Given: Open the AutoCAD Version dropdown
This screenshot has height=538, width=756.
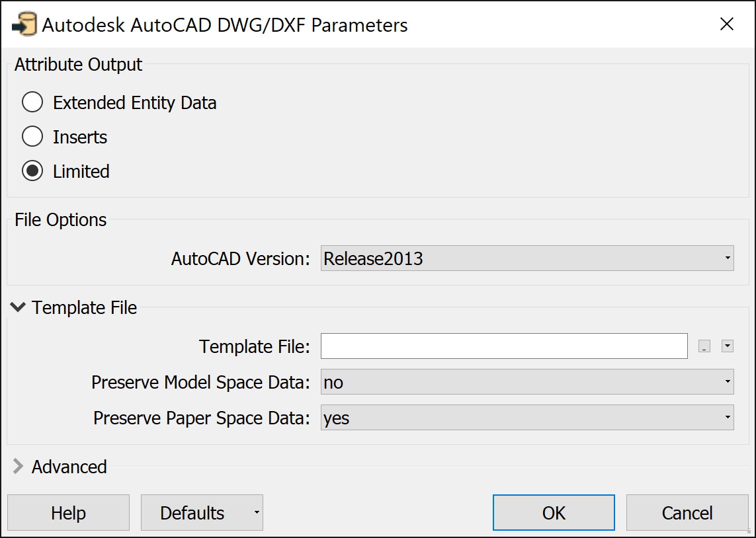Looking at the screenshot, I should [x=527, y=258].
